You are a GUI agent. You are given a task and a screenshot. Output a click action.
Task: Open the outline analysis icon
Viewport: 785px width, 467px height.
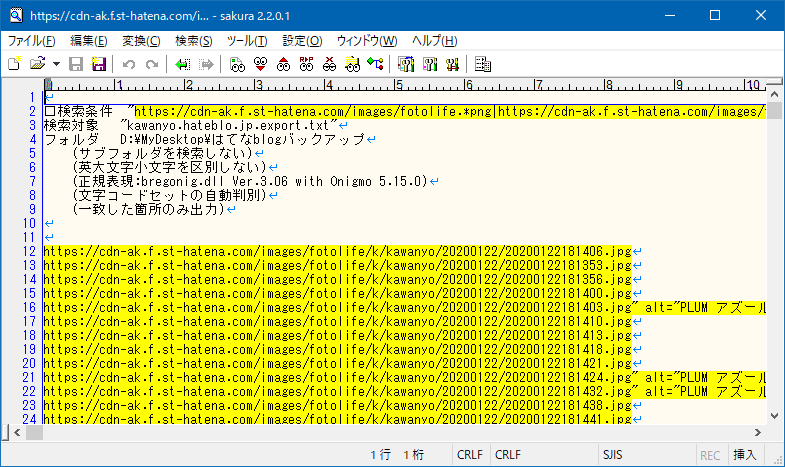[x=375, y=64]
